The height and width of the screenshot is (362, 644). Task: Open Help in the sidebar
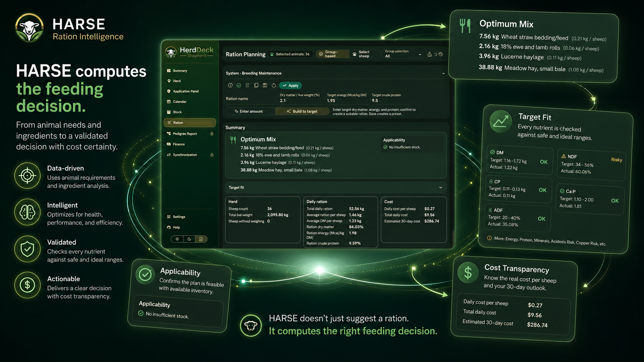tap(190, 227)
